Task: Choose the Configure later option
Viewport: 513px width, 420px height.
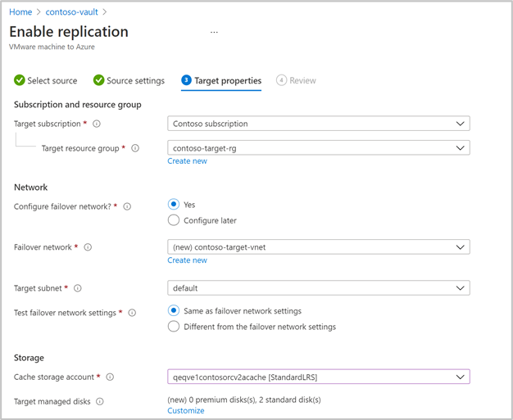Action: tap(174, 220)
